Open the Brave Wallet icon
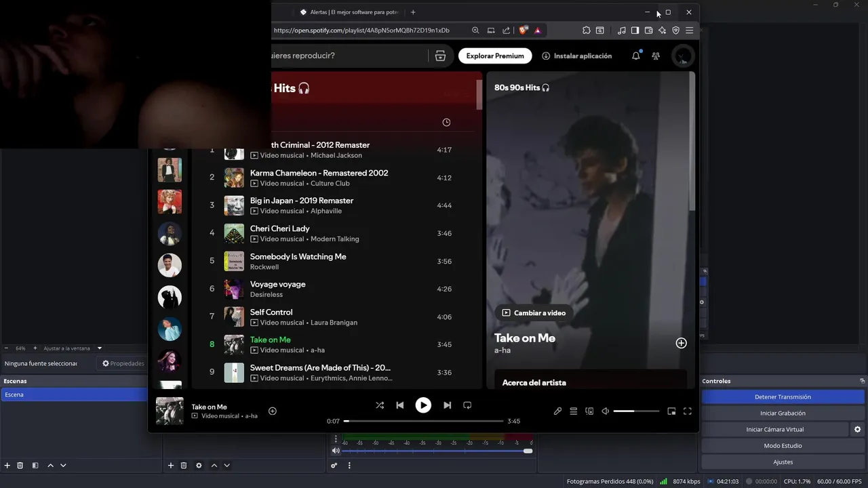This screenshot has height=488, width=868. coord(648,30)
